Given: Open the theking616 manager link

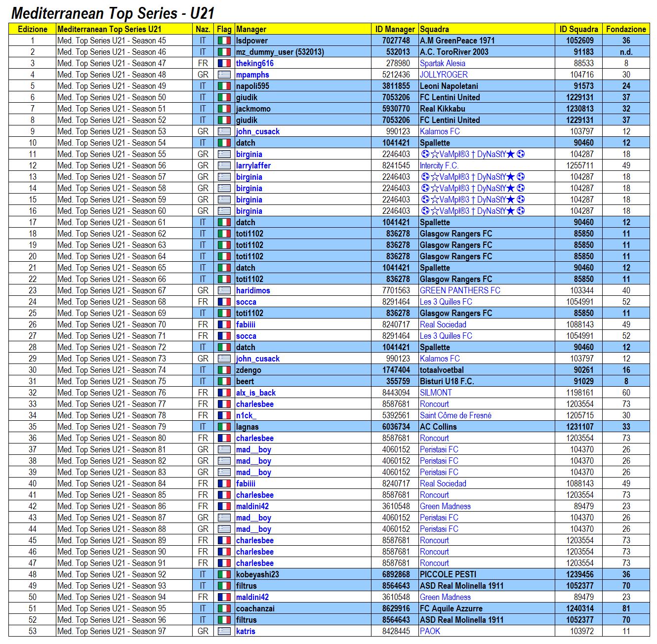Looking at the screenshot, I should click(x=255, y=63).
